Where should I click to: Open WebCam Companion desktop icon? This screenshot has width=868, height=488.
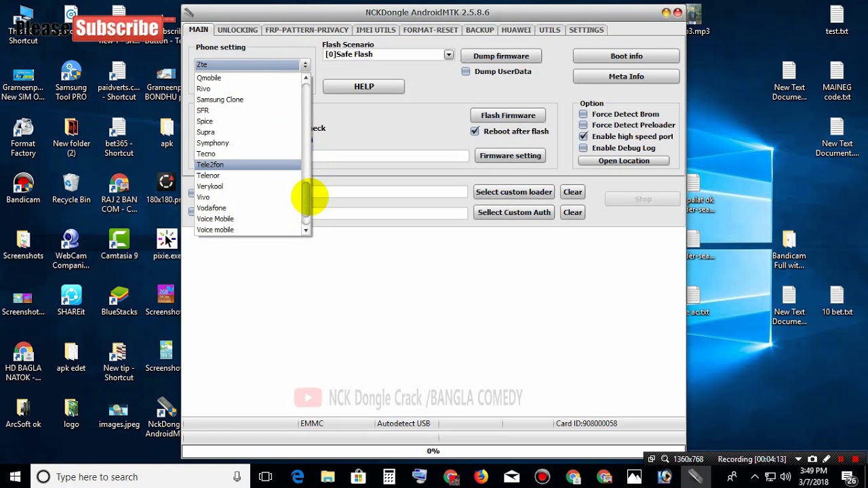click(x=71, y=249)
